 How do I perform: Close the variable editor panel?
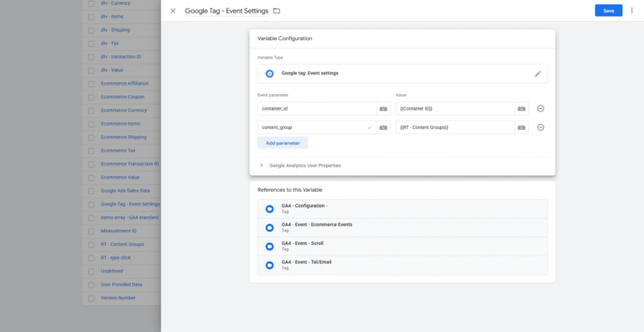click(x=173, y=11)
